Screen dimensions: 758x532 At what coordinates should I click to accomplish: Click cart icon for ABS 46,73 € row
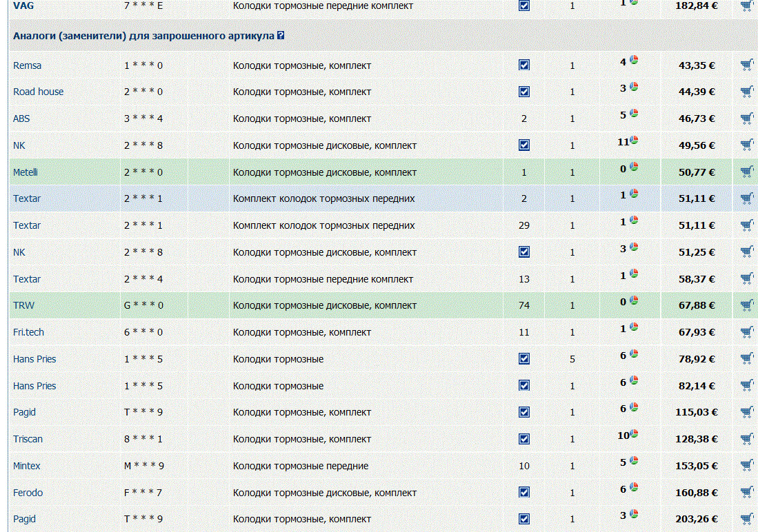(746, 119)
